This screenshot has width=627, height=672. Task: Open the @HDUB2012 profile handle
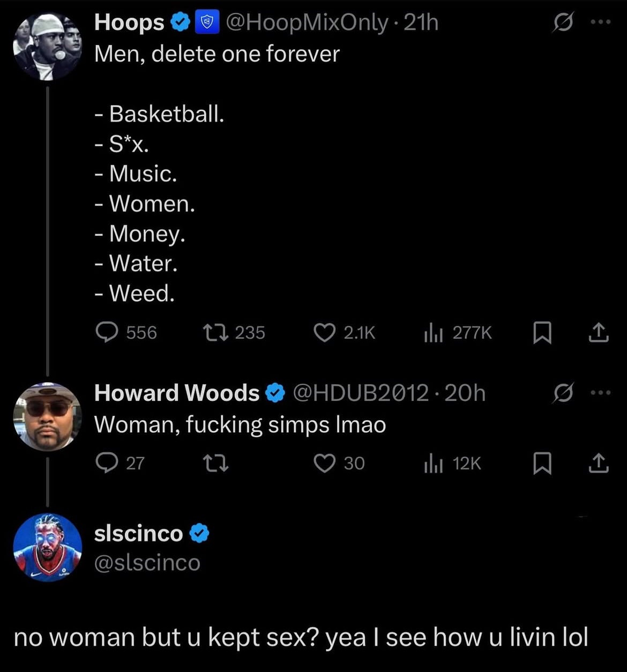click(x=361, y=393)
